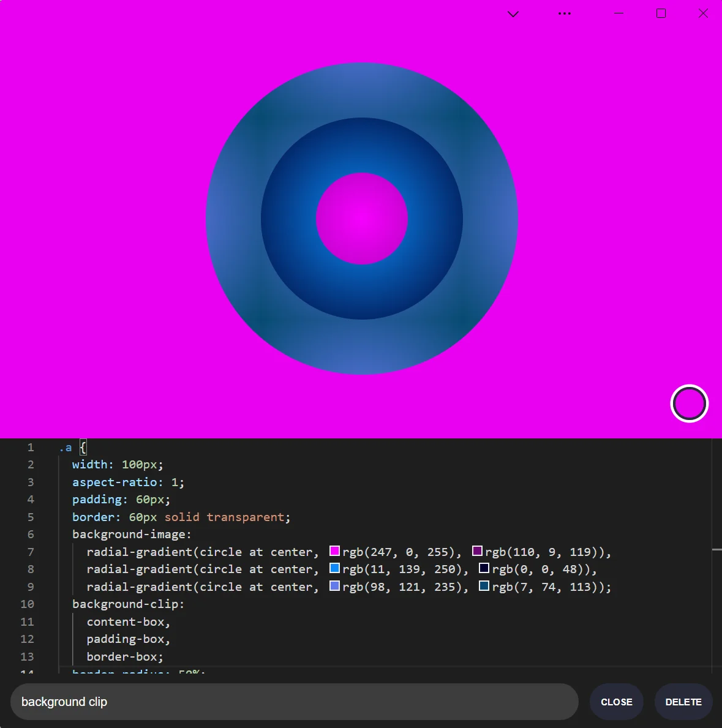Viewport: 722px width, 728px height.
Task: Pick the rgb(11, 139, 250) blue swatch
Action: 334,568
